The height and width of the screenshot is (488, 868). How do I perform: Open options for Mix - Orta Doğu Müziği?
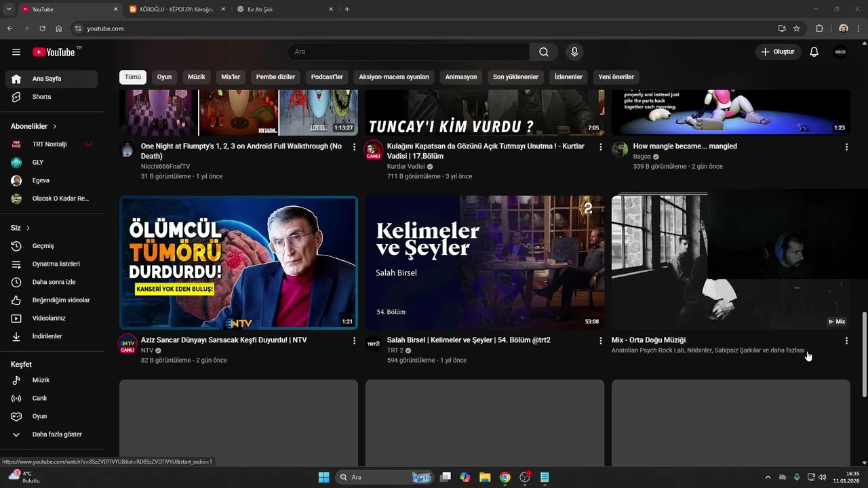point(846,340)
